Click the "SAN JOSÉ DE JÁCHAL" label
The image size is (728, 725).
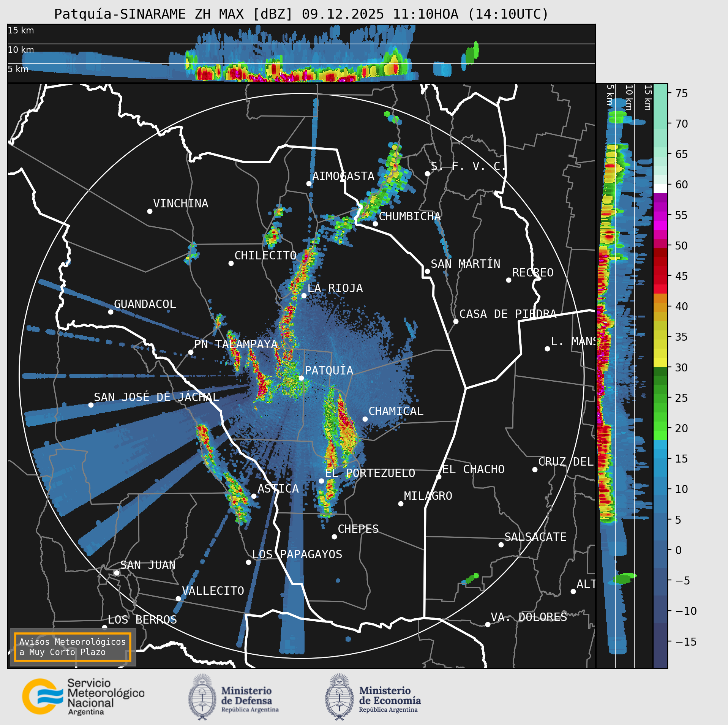[x=156, y=397]
